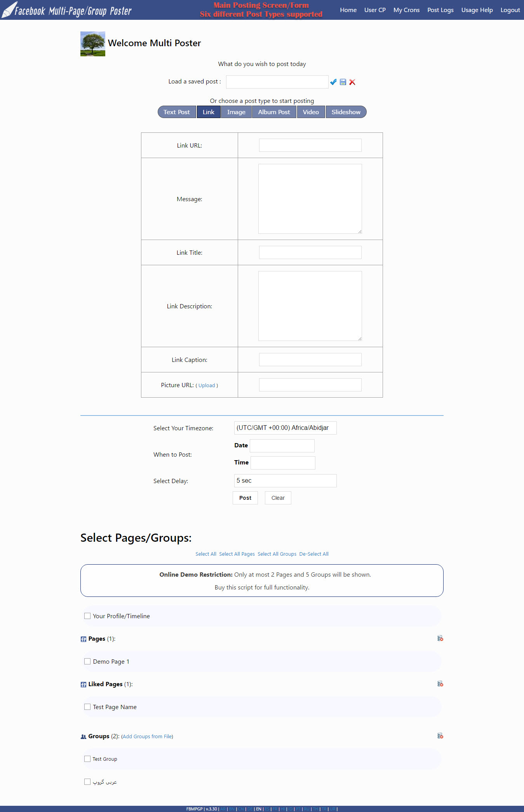The image size is (524, 812).
Task: Open User CP in the top navigation
Action: click(375, 10)
